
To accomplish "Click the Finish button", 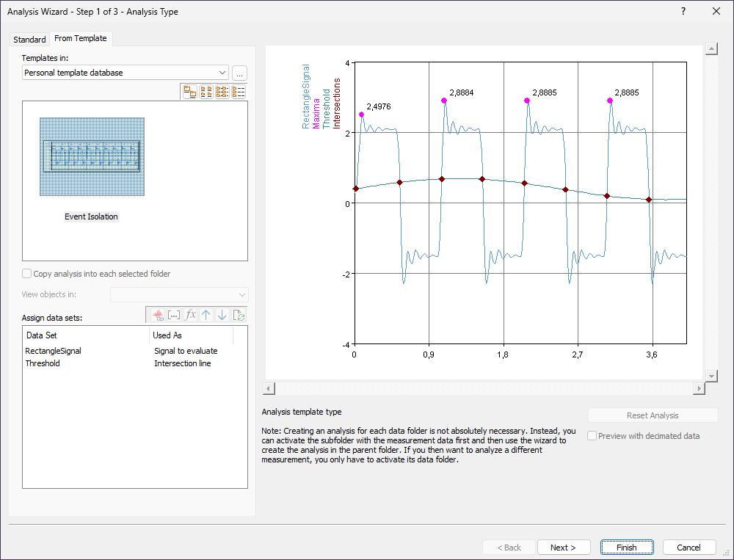I will point(626,548).
